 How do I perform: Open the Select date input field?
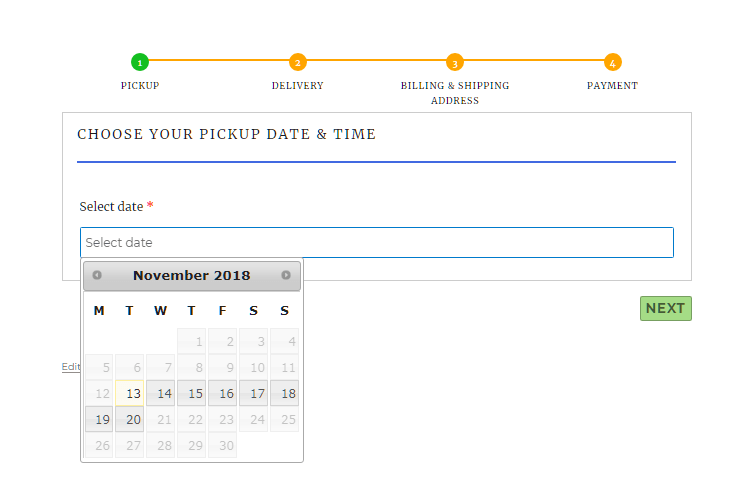click(x=376, y=243)
